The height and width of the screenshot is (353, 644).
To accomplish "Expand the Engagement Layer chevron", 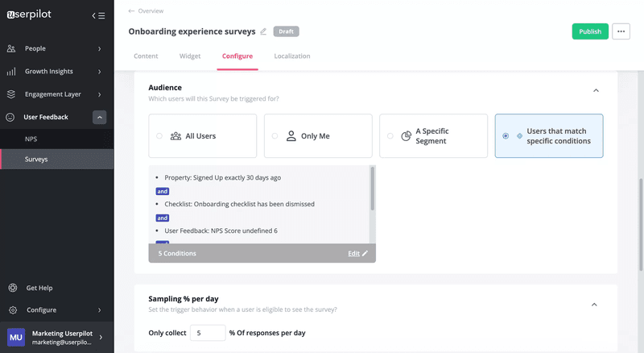I will point(99,94).
